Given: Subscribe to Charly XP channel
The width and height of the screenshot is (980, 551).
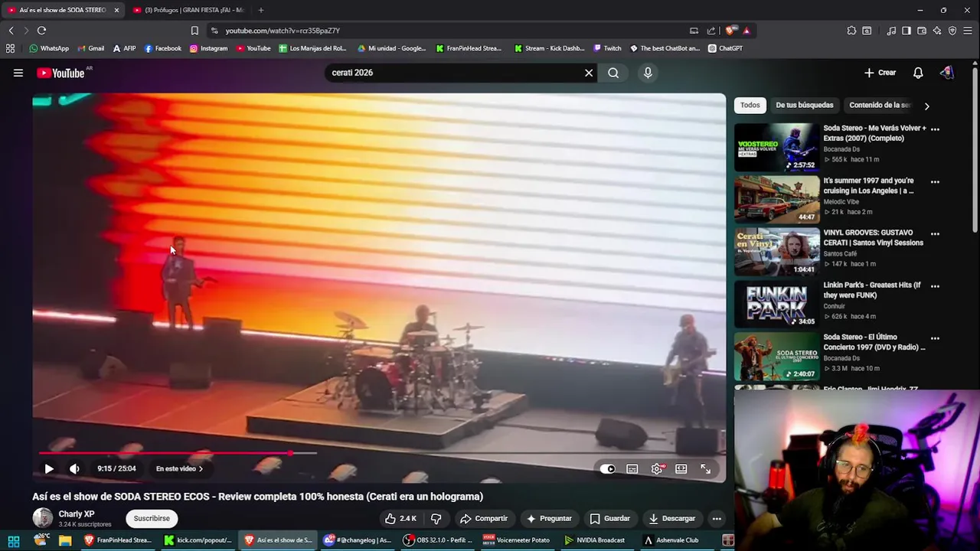Looking at the screenshot, I should click(152, 518).
